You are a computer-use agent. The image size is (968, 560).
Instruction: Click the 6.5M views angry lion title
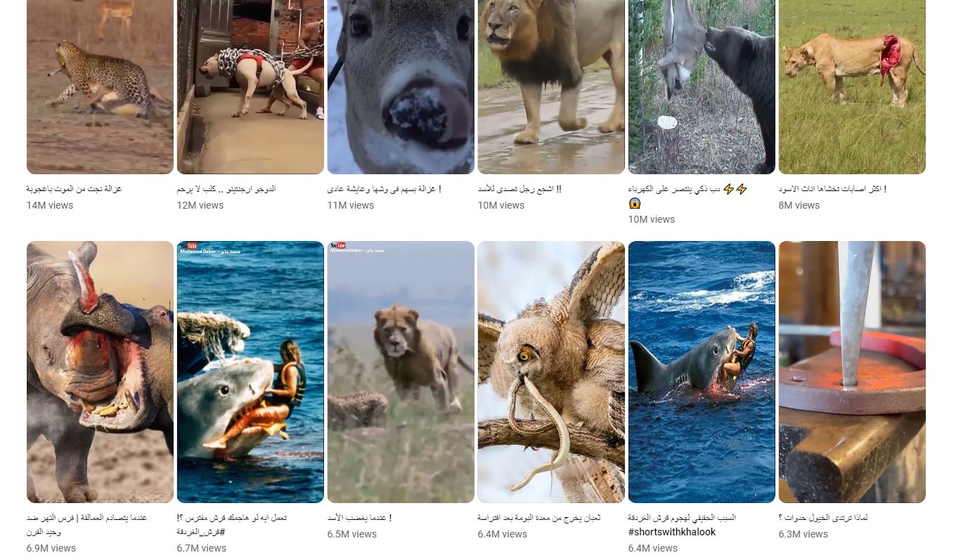pyautogui.click(x=359, y=518)
